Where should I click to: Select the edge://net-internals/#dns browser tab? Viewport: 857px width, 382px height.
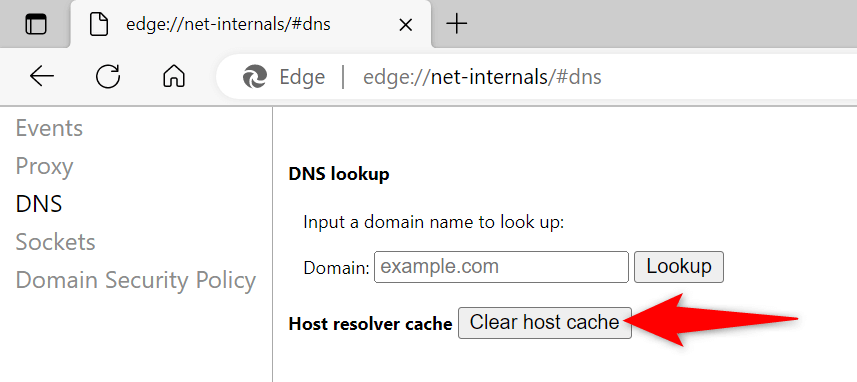(x=251, y=25)
